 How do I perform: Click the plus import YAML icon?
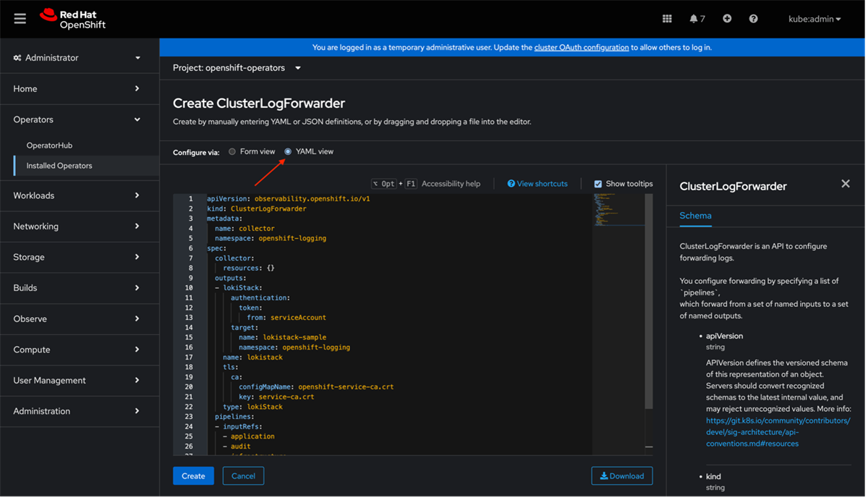click(x=727, y=19)
